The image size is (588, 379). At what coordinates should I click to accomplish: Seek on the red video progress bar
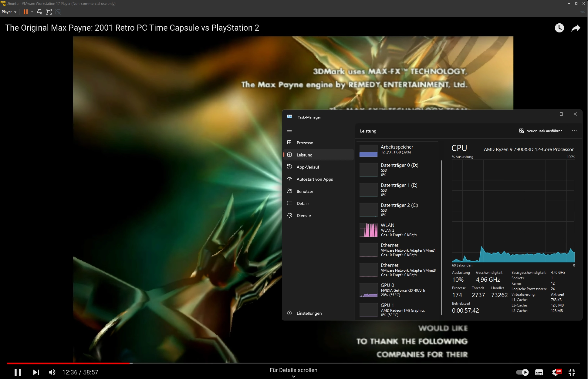coord(293,363)
